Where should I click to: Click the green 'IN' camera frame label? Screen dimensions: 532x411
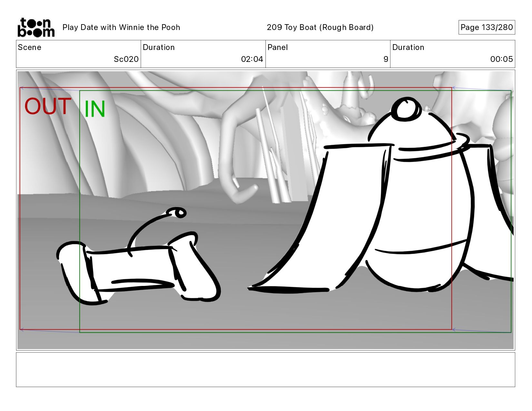(95, 109)
